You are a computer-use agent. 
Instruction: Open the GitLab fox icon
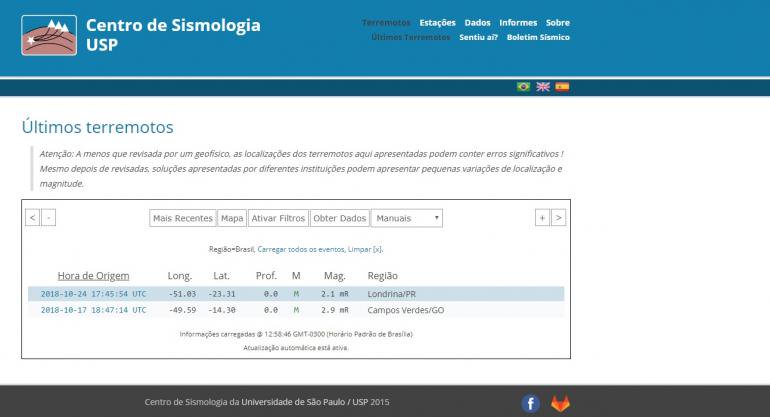(x=559, y=403)
